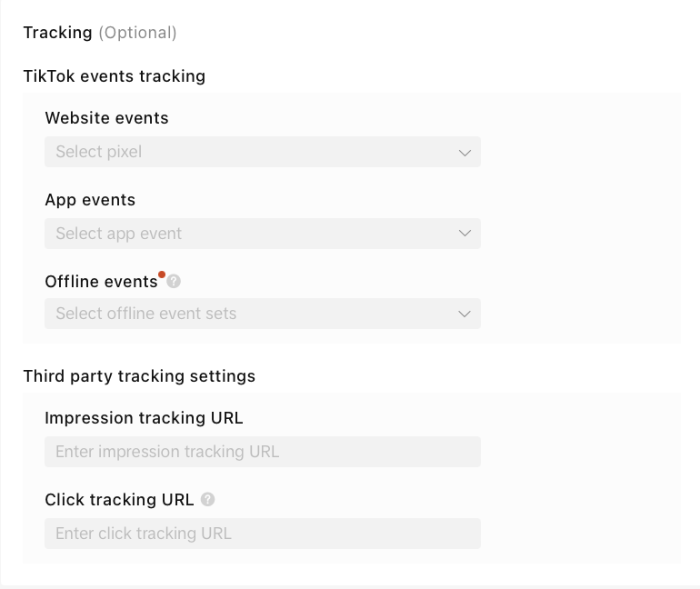The height and width of the screenshot is (589, 700).
Task: Click the chevron arrow in offline event sets field
Action: (465, 314)
